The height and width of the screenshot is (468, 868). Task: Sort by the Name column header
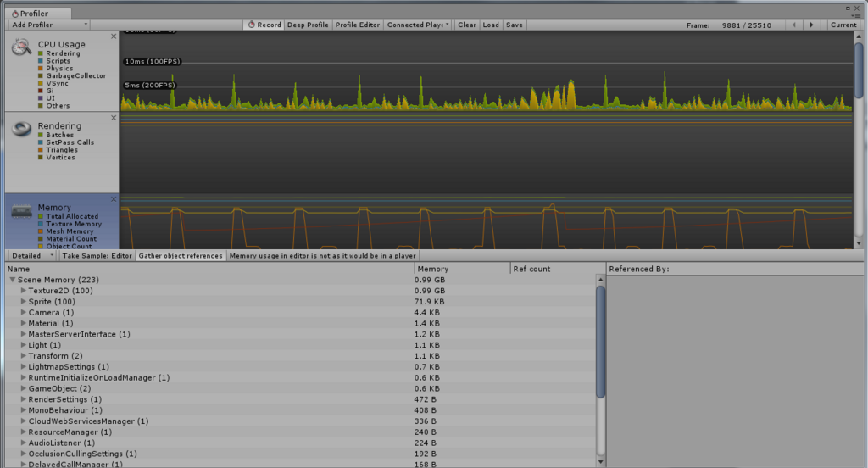tap(210, 269)
